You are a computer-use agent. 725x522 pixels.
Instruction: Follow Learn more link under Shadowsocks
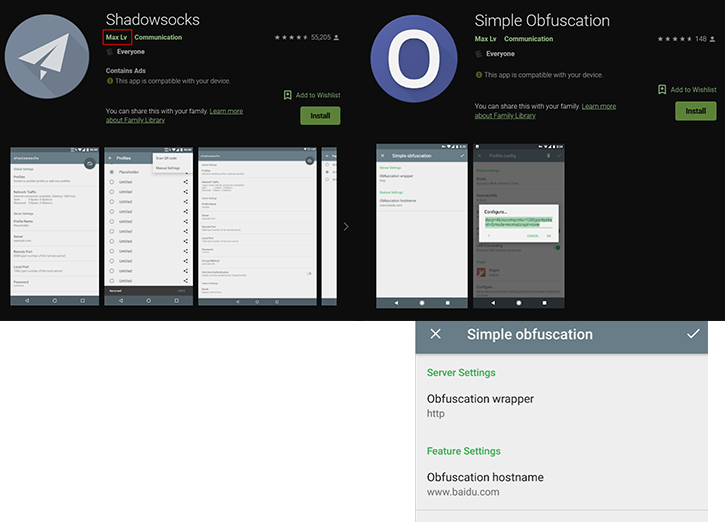click(x=226, y=111)
